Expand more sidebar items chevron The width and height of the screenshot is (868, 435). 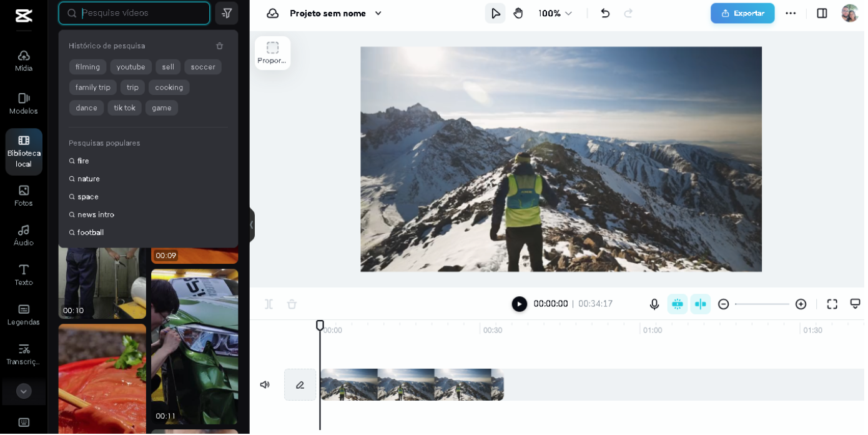point(24,392)
